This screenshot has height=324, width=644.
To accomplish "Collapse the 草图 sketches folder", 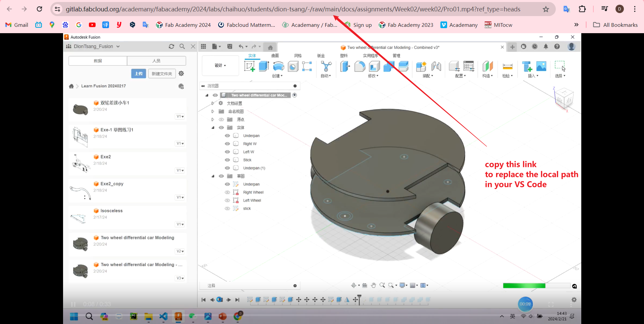I will pyautogui.click(x=213, y=176).
